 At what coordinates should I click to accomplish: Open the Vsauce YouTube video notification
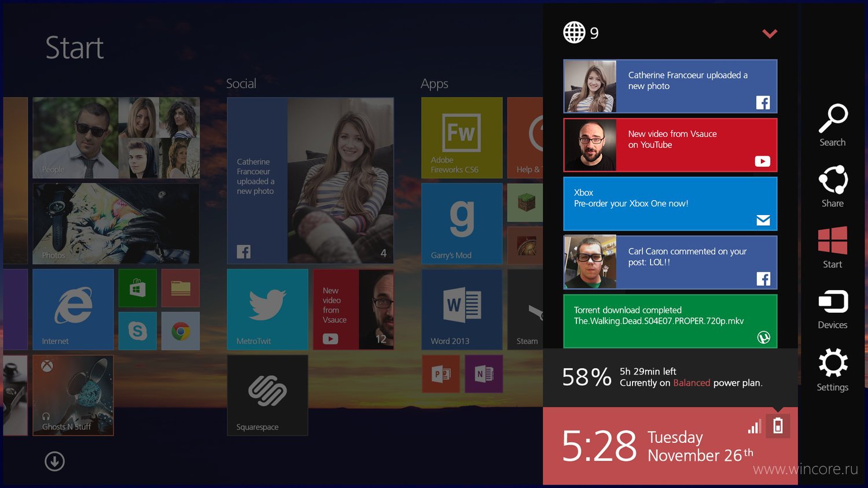670,145
